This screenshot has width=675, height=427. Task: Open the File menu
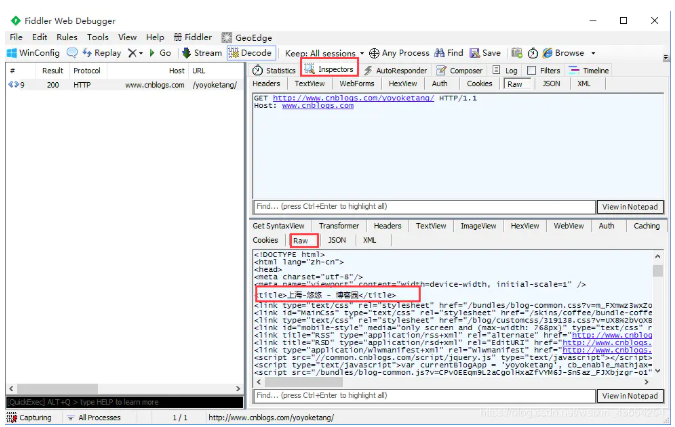coord(16,37)
